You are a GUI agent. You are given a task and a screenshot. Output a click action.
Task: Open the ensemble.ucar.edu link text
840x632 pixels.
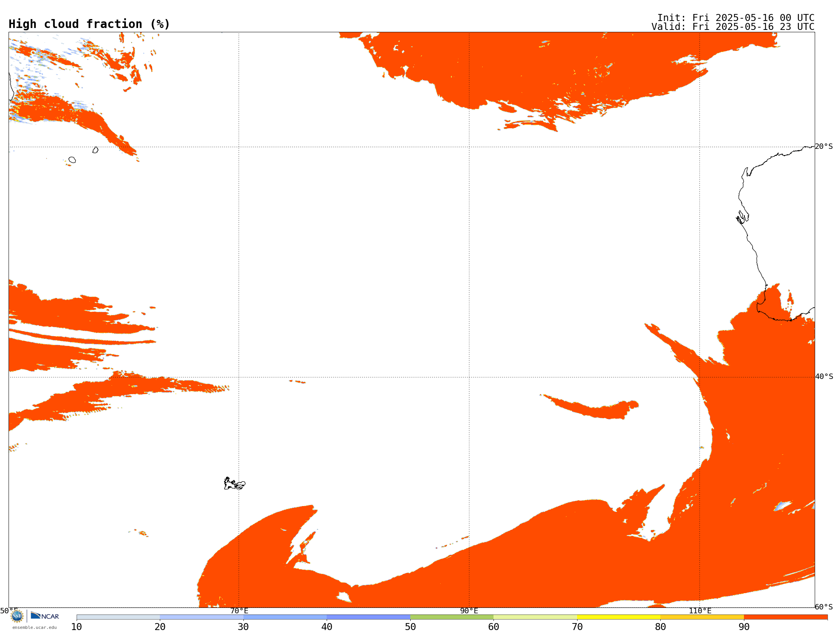click(x=34, y=627)
